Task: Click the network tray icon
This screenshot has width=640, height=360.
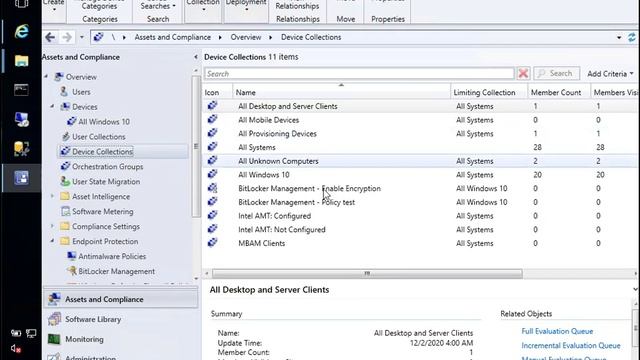Action: 31,333
